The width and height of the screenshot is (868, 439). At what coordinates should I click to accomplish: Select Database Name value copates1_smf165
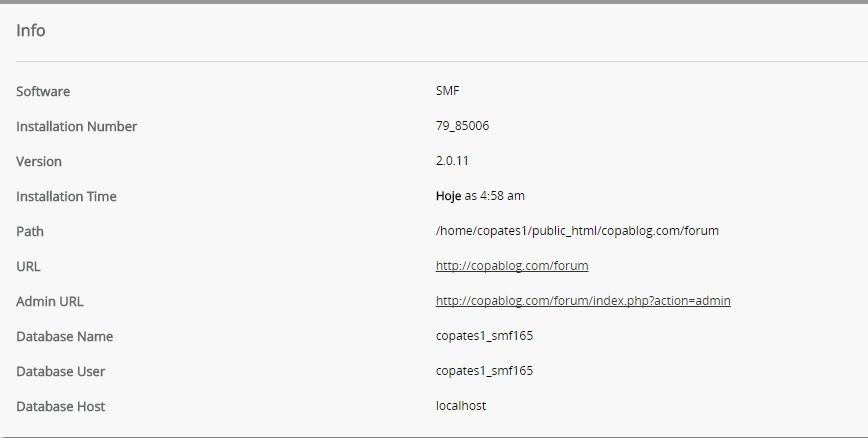484,335
